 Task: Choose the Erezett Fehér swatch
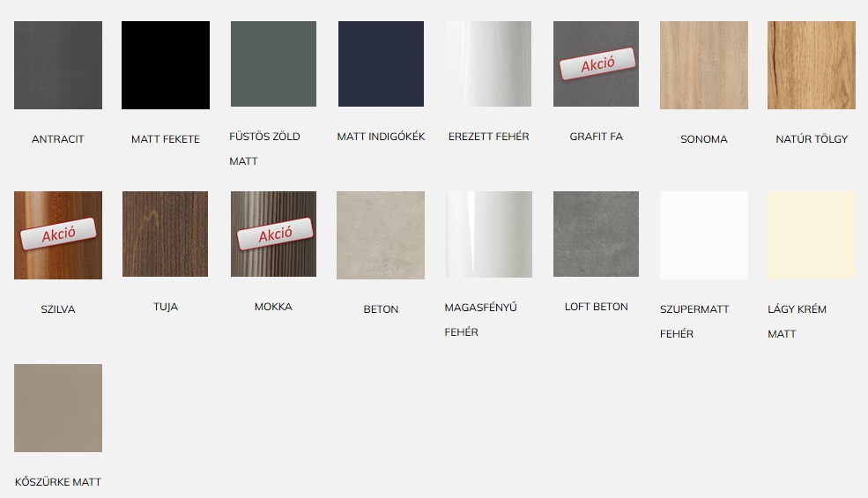click(489, 63)
